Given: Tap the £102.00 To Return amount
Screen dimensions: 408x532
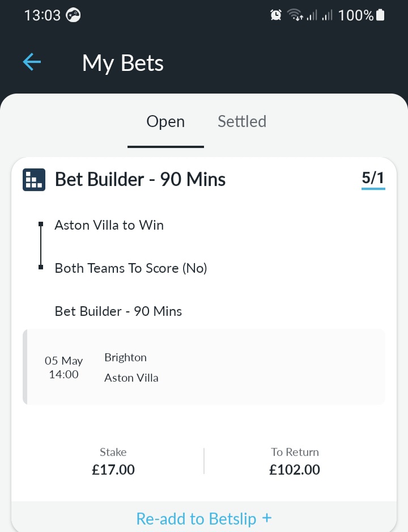Looking at the screenshot, I should tap(295, 470).
